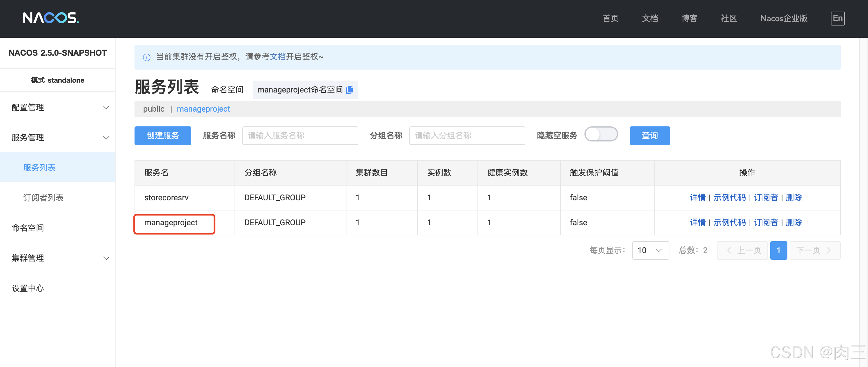Open 订阅者列表 in sidebar
This screenshot has width=868, height=367.
[43, 198]
